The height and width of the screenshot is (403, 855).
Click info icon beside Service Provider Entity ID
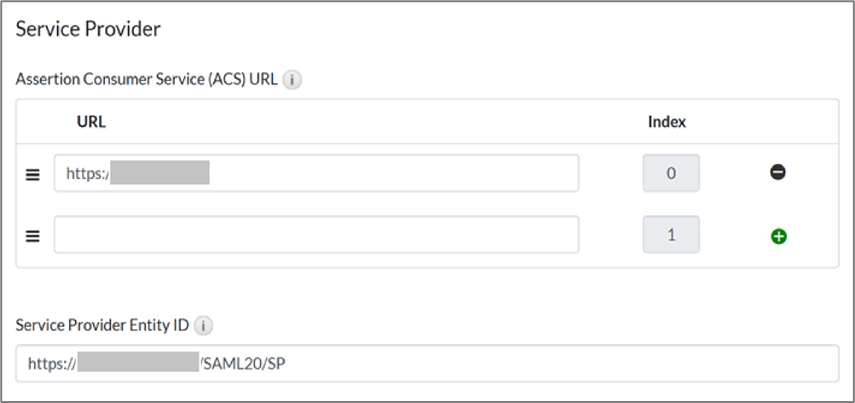coord(203,325)
